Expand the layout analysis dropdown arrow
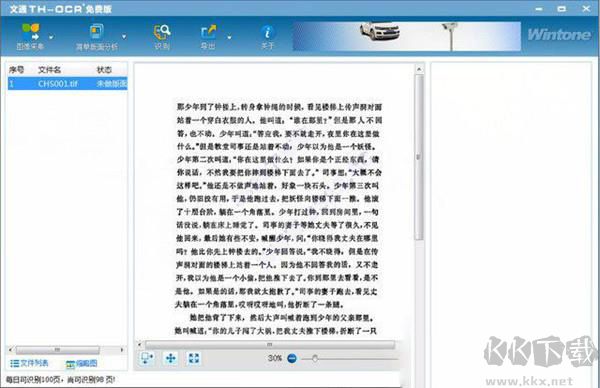This screenshot has width=600, height=388. (124, 37)
